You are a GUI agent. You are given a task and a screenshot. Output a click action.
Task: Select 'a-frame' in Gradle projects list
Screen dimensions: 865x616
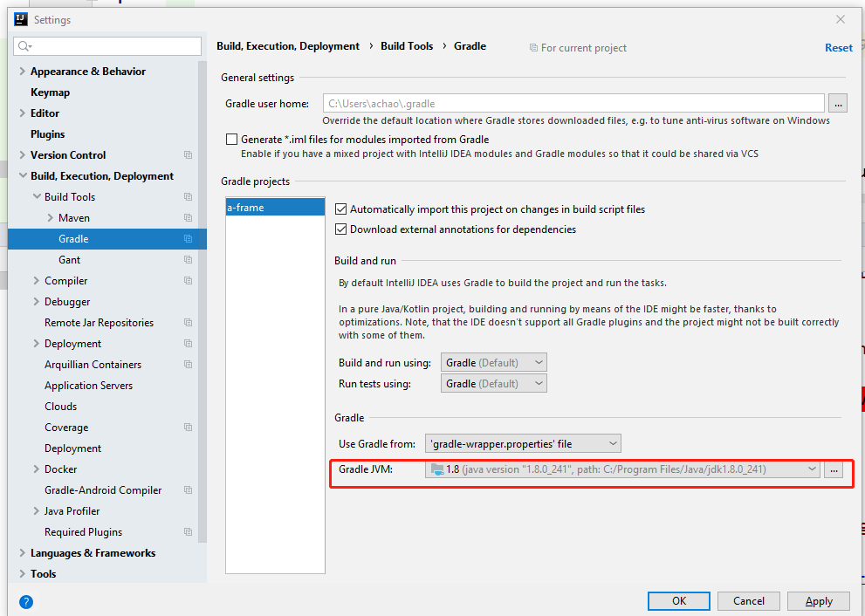pos(275,208)
